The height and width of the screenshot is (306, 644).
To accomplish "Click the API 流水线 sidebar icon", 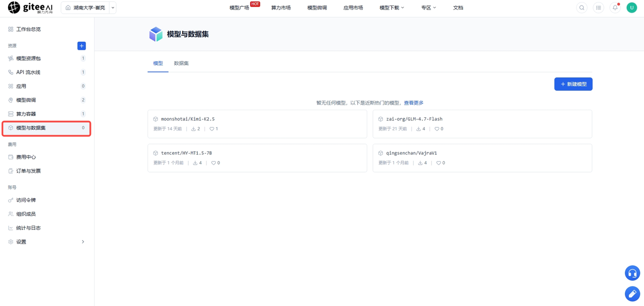I will 11,72.
